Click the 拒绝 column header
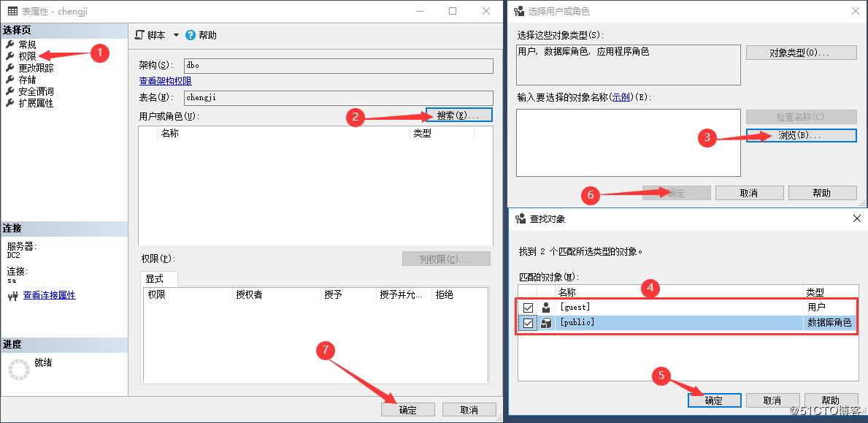This screenshot has width=868, height=423. pyautogui.click(x=459, y=294)
